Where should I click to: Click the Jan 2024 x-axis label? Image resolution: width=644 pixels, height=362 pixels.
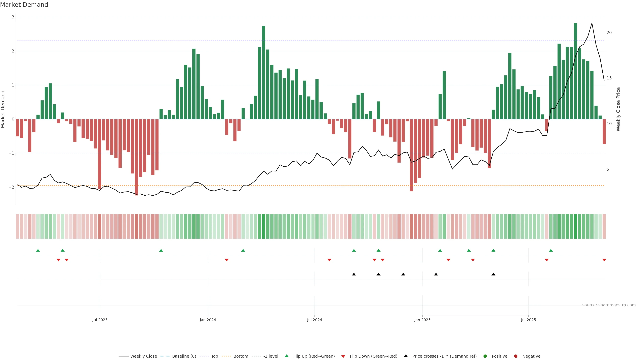tap(208, 320)
